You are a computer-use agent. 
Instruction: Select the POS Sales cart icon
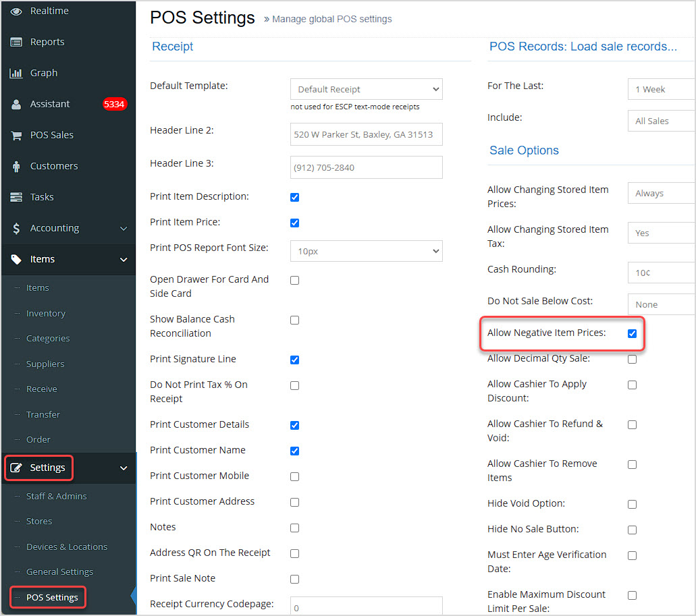tap(16, 134)
